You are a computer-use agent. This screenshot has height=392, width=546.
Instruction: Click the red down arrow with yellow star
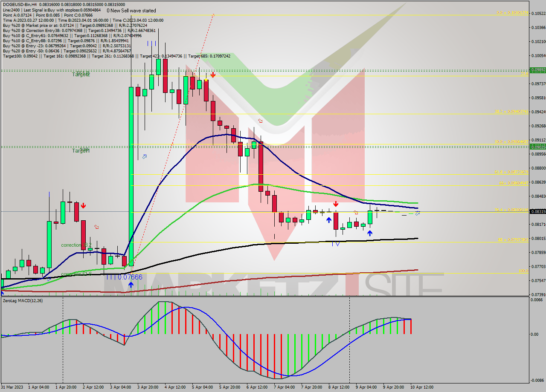pyautogui.click(x=212, y=75)
